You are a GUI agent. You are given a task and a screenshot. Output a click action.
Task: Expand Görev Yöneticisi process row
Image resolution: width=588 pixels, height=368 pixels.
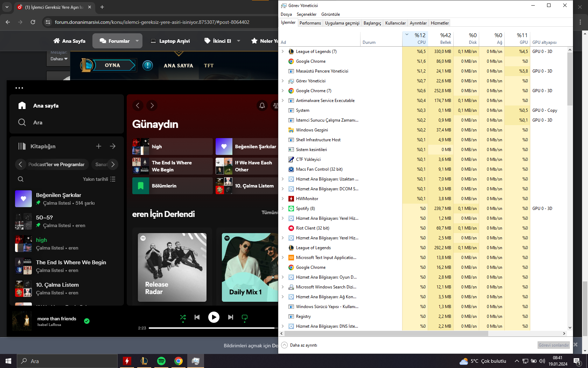tap(283, 81)
